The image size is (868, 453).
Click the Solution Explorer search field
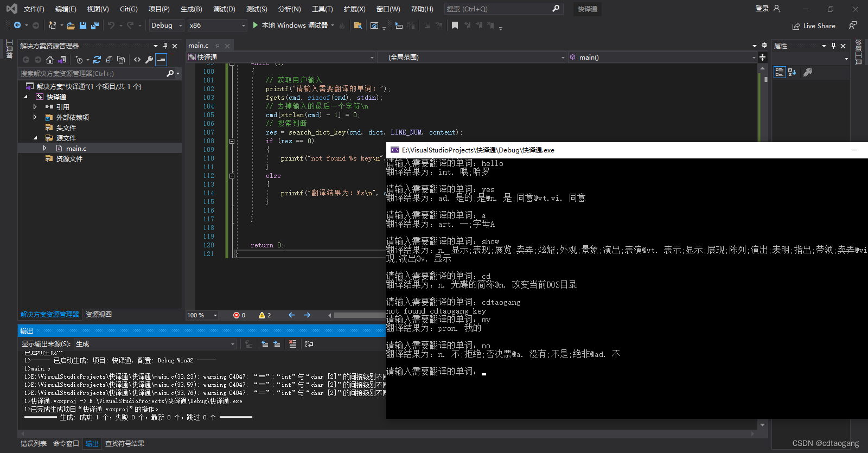click(92, 73)
